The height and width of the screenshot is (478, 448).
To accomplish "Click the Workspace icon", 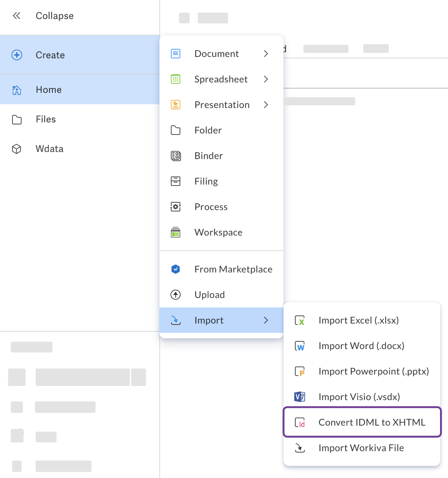I will click(176, 232).
